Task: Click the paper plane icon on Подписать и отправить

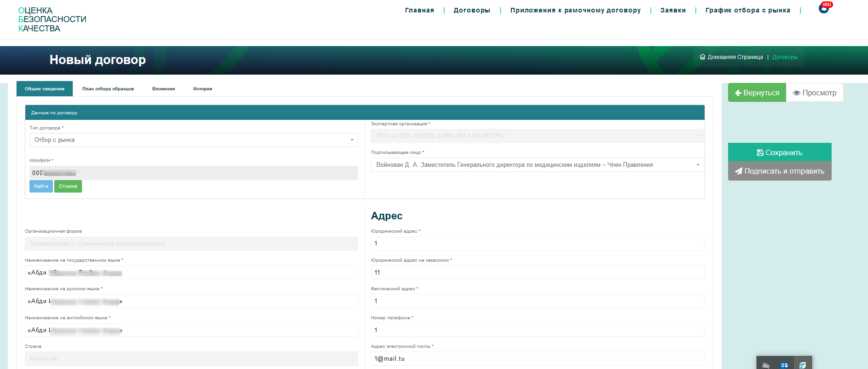Action: [738, 171]
